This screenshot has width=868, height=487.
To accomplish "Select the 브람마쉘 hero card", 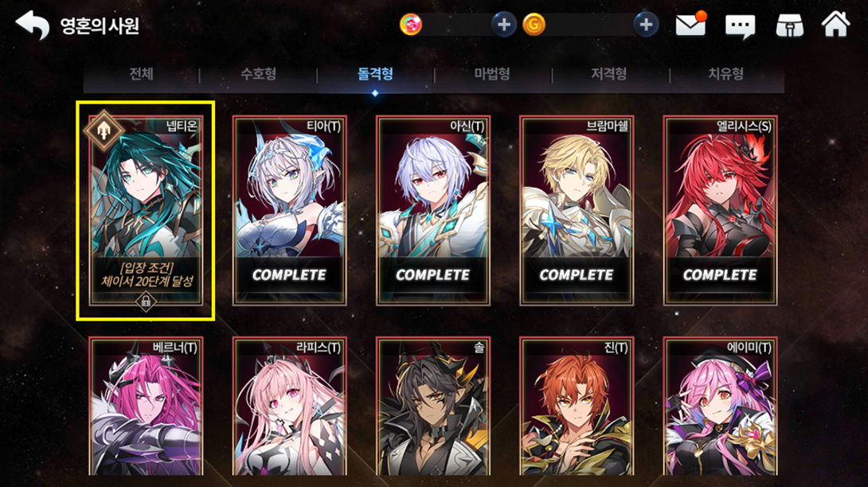I will [577, 210].
